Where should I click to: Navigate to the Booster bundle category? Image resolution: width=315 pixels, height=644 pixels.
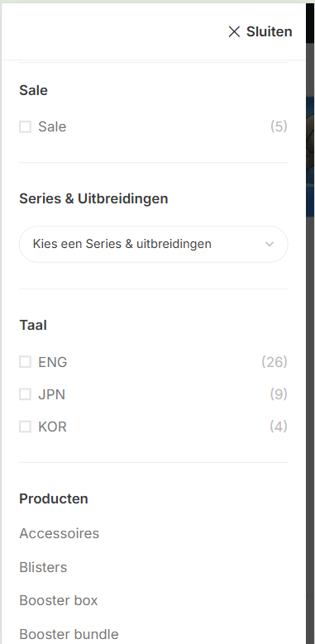(69, 634)
